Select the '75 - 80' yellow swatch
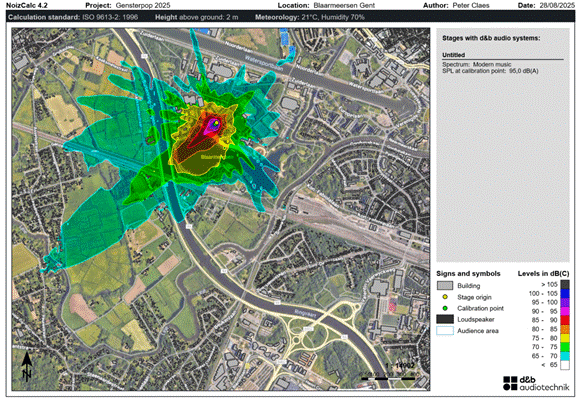 [565, 338]
